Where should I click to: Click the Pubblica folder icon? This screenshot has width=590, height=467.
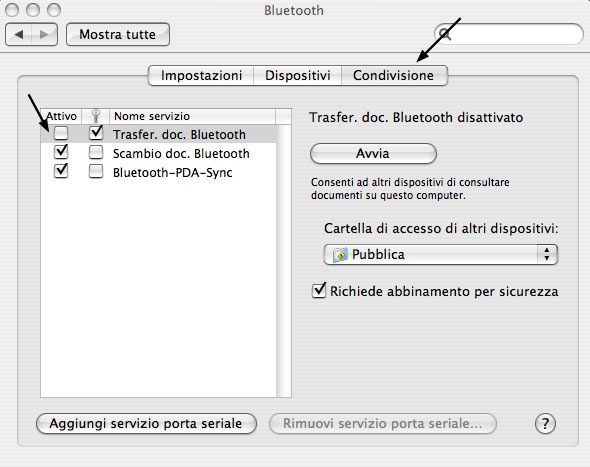click(x=340, y=255)
